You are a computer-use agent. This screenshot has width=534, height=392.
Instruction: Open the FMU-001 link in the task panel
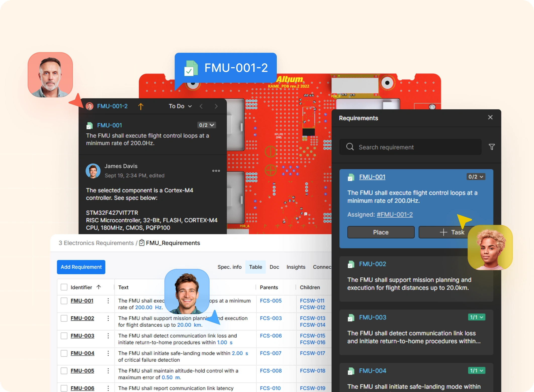coord(109,125)
